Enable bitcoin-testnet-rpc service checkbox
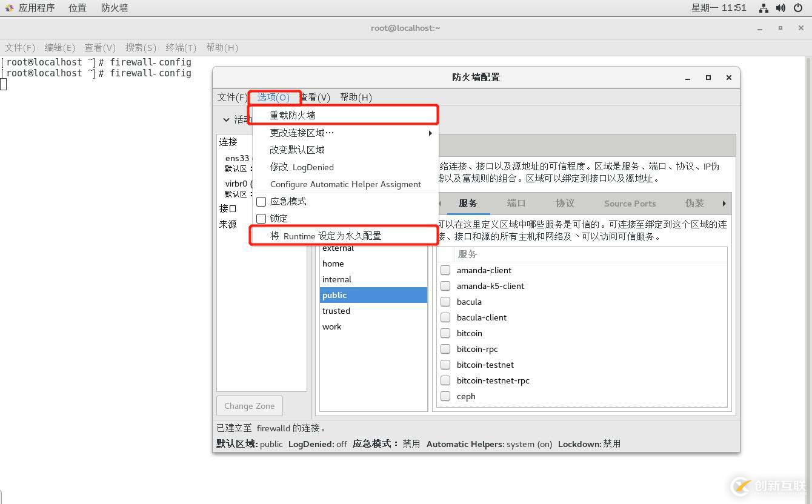Image resolution: width=812 pixels, height=504 pixels. click(445, 380)
